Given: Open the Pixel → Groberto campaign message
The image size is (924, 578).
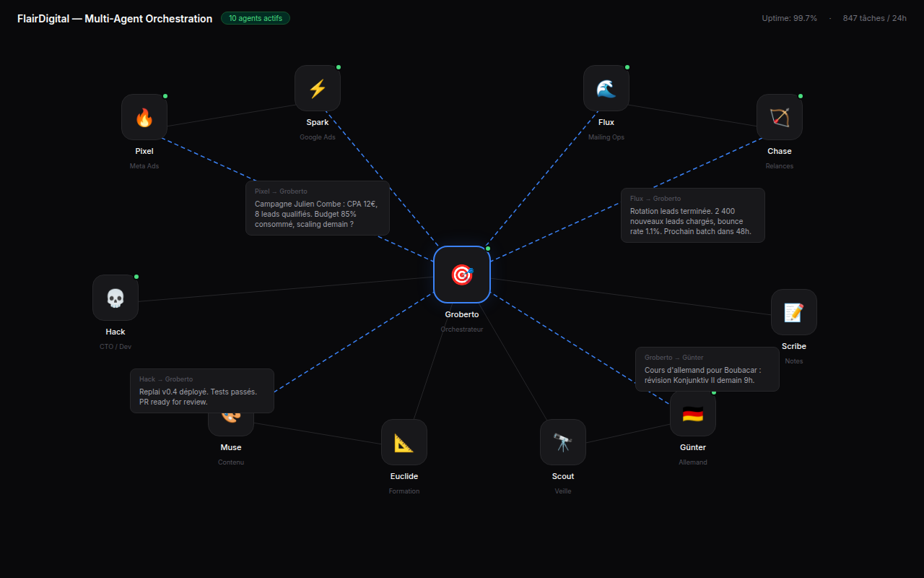Looking at the screenshot, I should click(318, 208).
